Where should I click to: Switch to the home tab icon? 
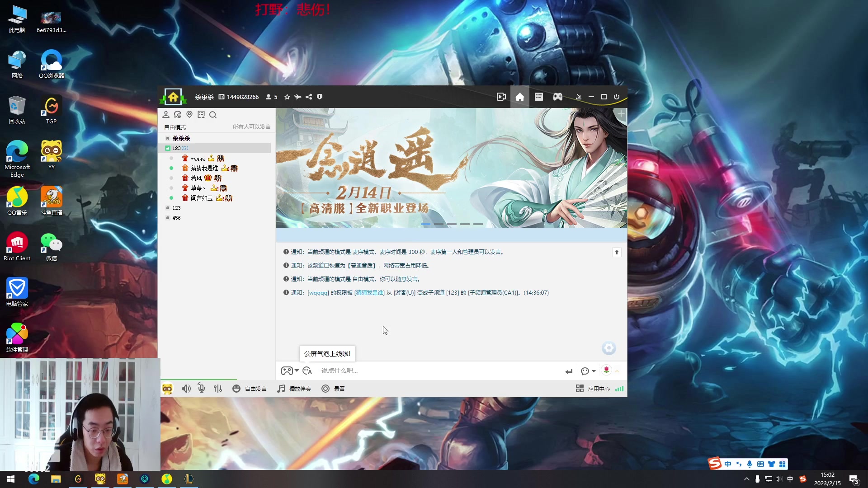[520, 97]
